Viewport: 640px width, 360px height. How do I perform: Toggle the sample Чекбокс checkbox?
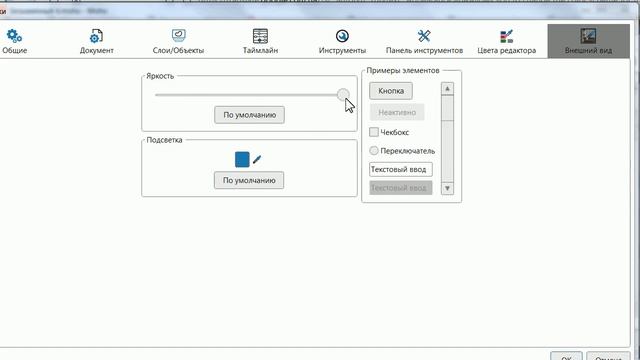pos(374,132)
